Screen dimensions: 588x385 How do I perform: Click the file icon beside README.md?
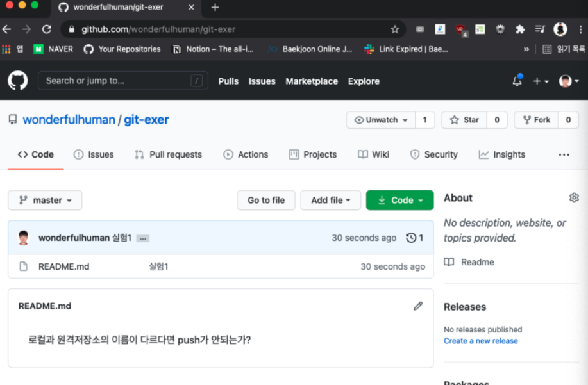(x=23, y=266)
